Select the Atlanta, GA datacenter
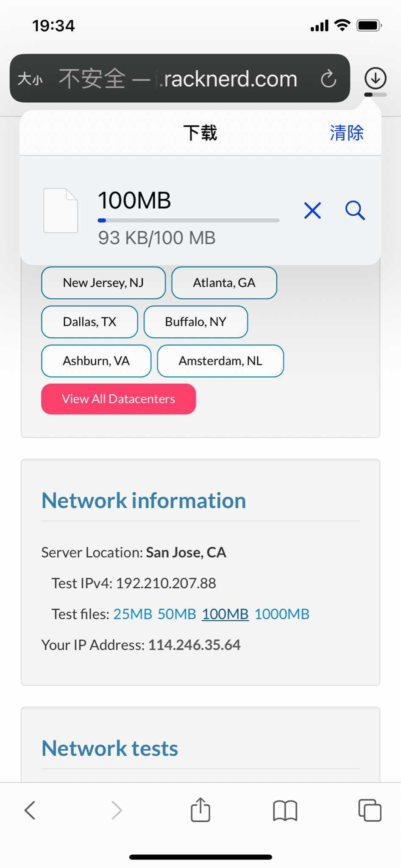This screenshot has width=401, height=868. 224,283
